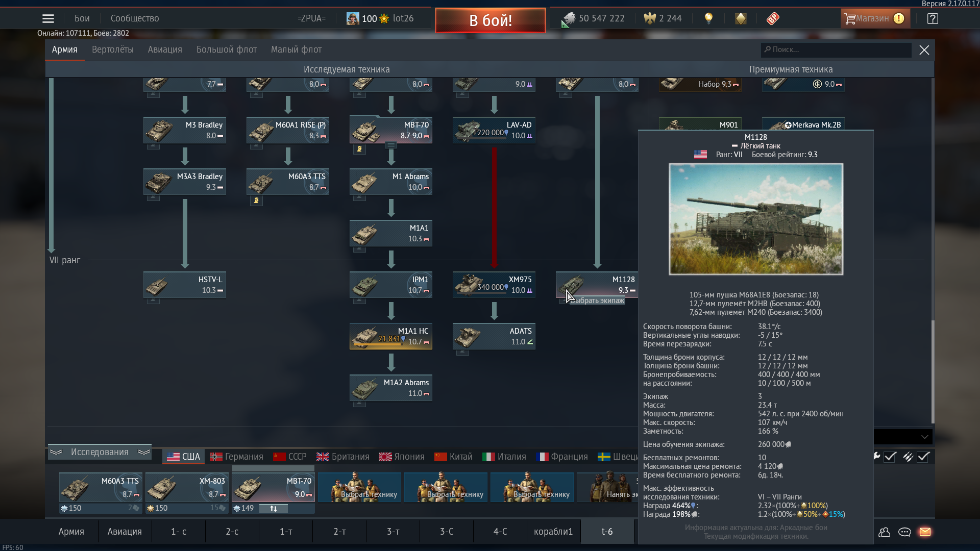Select the M1A2 Abrams vehicle card
The height and width of the screenshot is (551, 980).
tap(391, 388)
